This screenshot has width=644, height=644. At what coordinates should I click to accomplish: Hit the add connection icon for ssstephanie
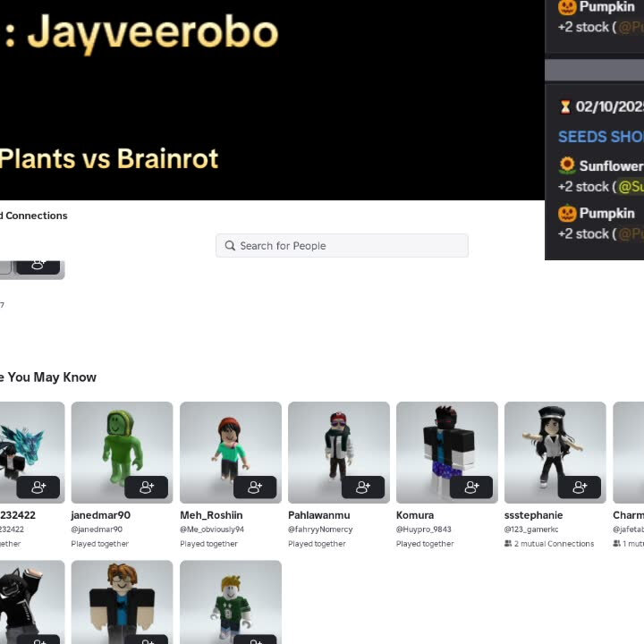tap(580, 487)
